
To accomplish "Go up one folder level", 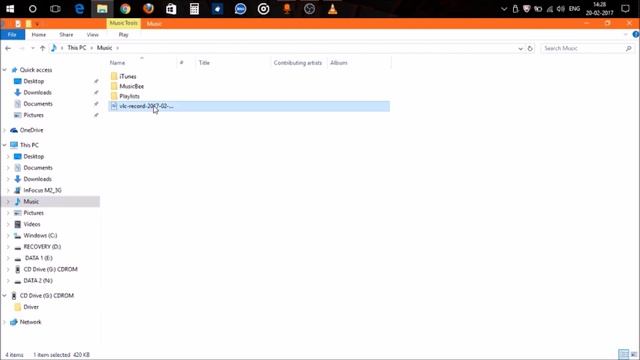I will pos(42,48).
